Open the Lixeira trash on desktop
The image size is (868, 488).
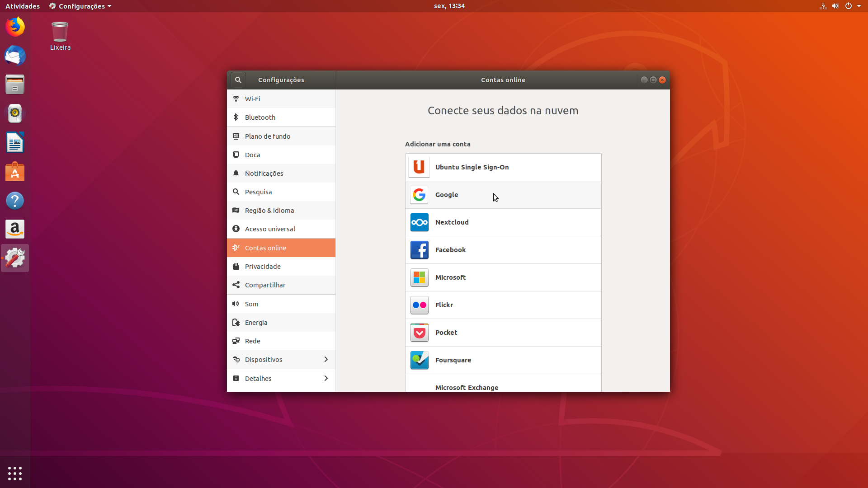coord(60,36)
